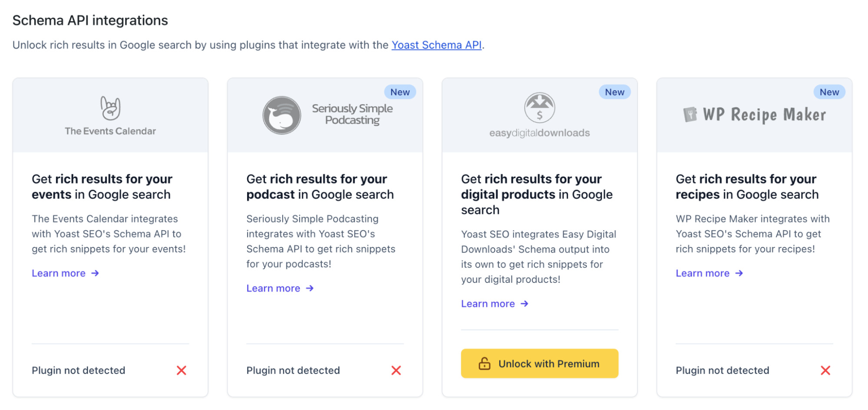Image resolution: width=868 pixels, height=410 pixels.
Task: Select the New badge on the podcasting card
Action: (399, 92)
